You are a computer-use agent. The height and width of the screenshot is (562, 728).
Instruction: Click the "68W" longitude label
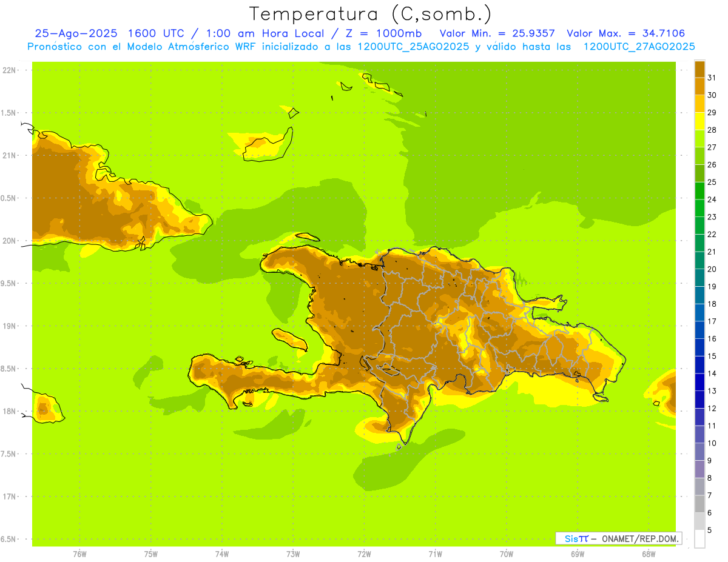649,554
